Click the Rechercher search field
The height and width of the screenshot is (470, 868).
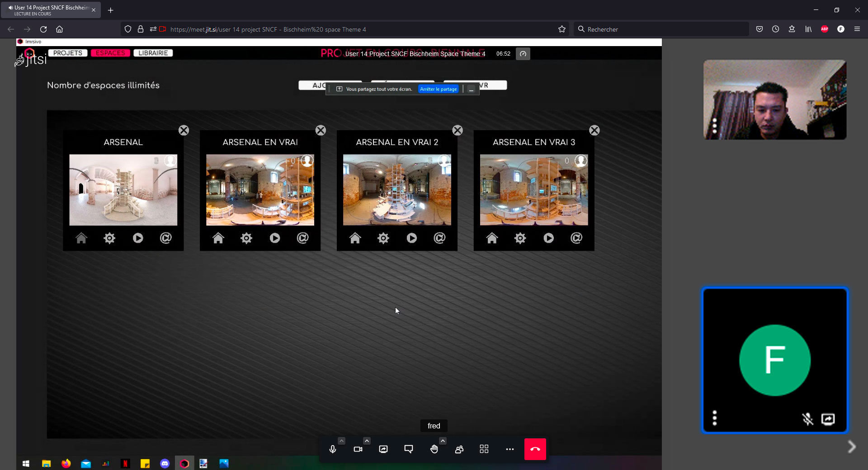tap(661, 29)
